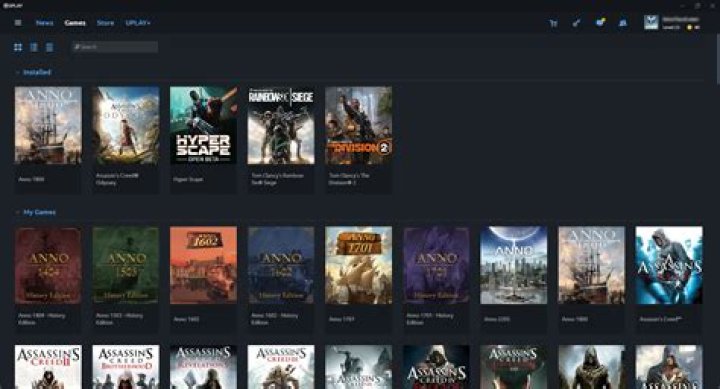Click the key activation icon
This screenshot has height=389, width=720.
point(576,23)
